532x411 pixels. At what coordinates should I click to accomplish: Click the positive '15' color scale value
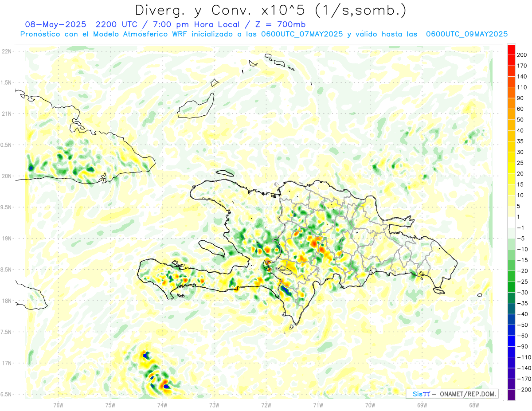(520, 184)
